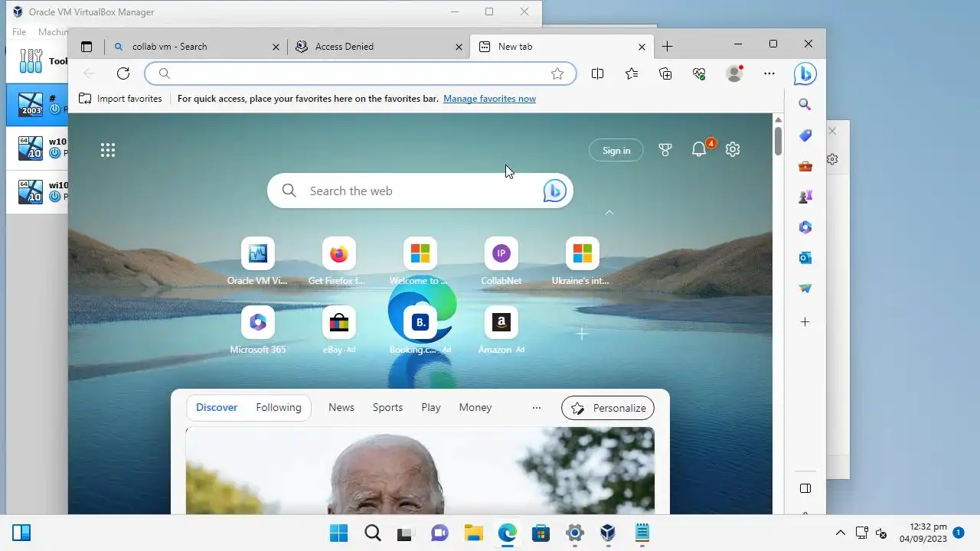Open Get Firefox quick link tile
The width and height of the screenshot is (980, 551).
[338, 262]
